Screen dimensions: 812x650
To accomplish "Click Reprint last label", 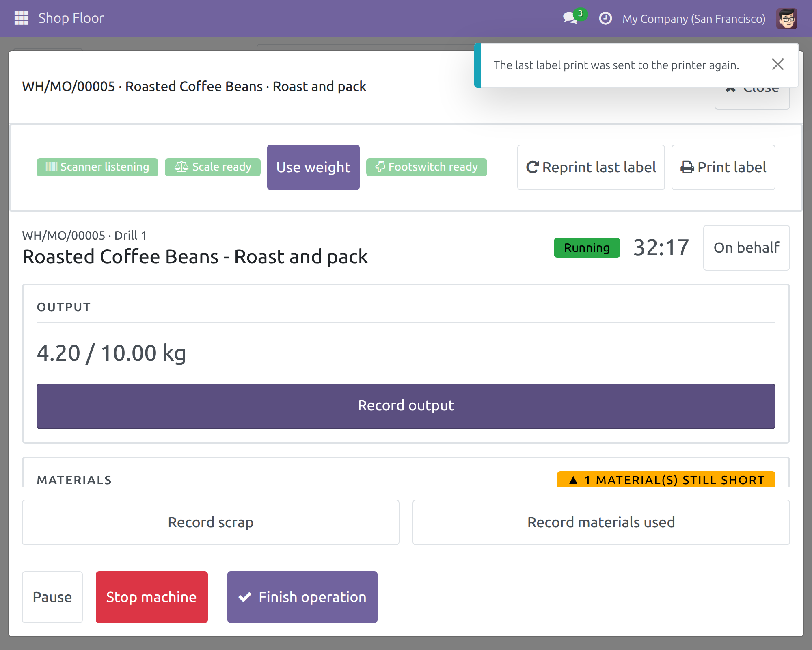I will click(x=591, y=167).
